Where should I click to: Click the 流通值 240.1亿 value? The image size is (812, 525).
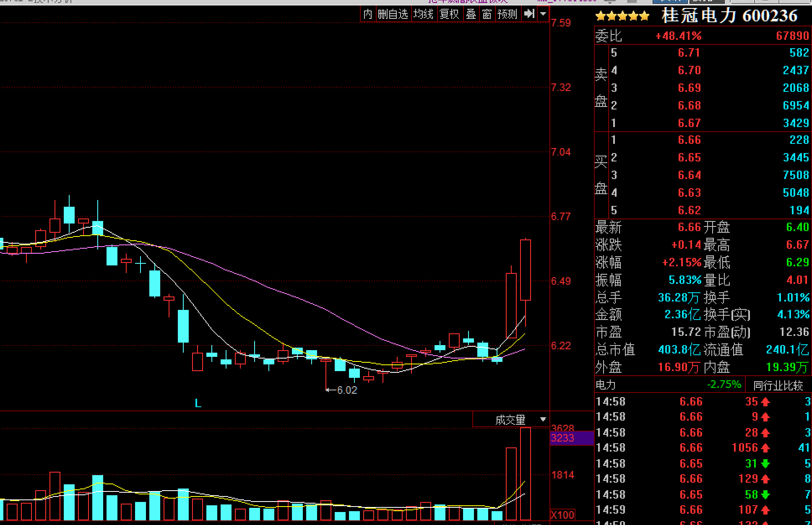coord(787,350)
